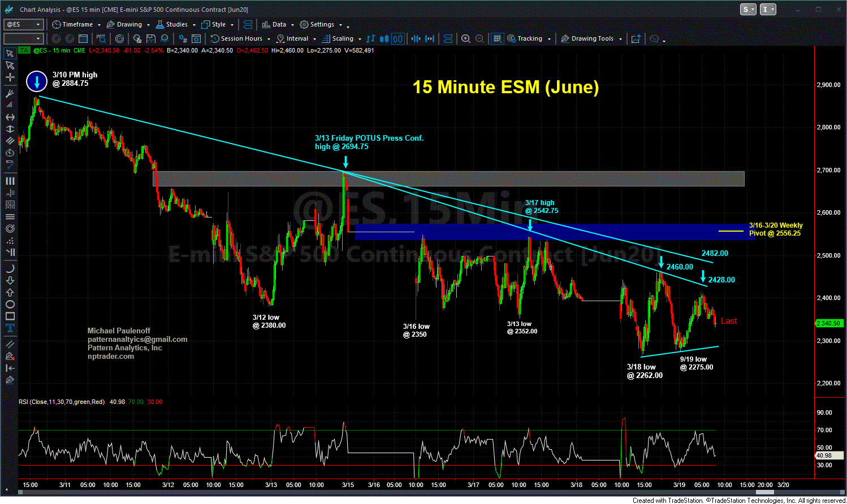Viewport: 847px width, 504px height.
Task: Toggle hollow candlestick chart style
Action: click(397, 39)
